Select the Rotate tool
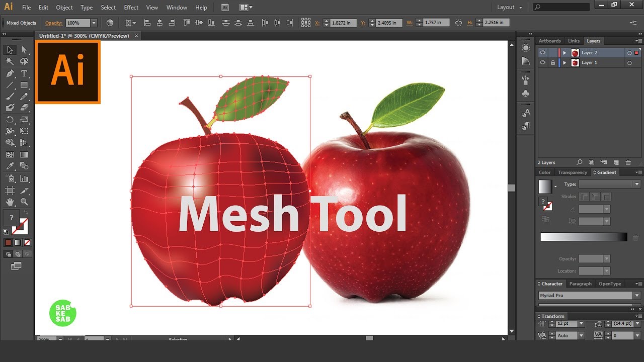644x362 pixels. pyautogui.click(x=10, y=120)
